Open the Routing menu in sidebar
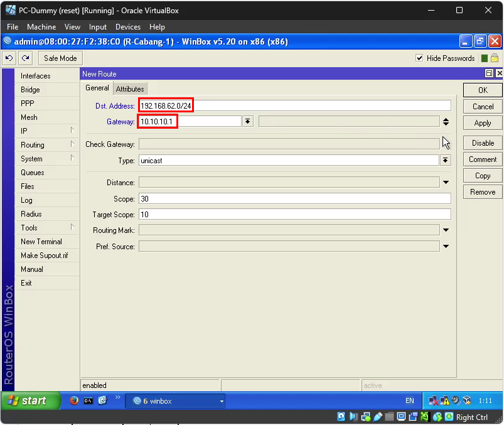 pyautogui.click(x=33, y=145)
